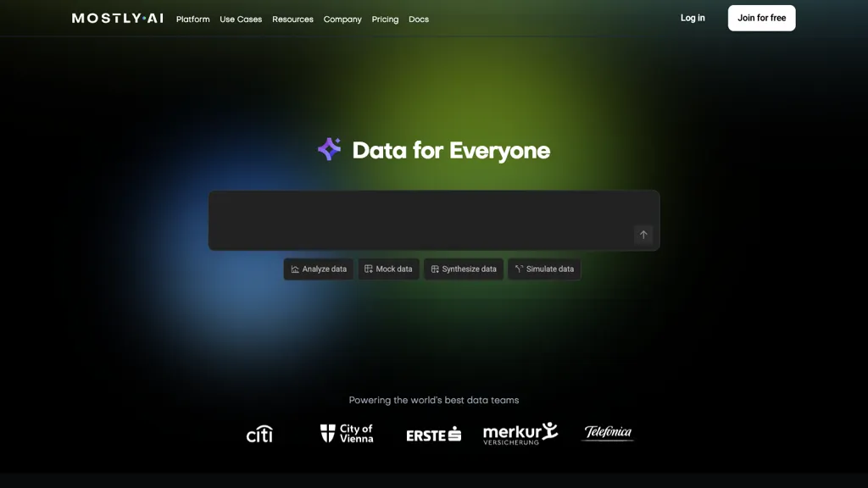Click the ERSTE bank logo
The image size is (868, 488).
point(432,435)
